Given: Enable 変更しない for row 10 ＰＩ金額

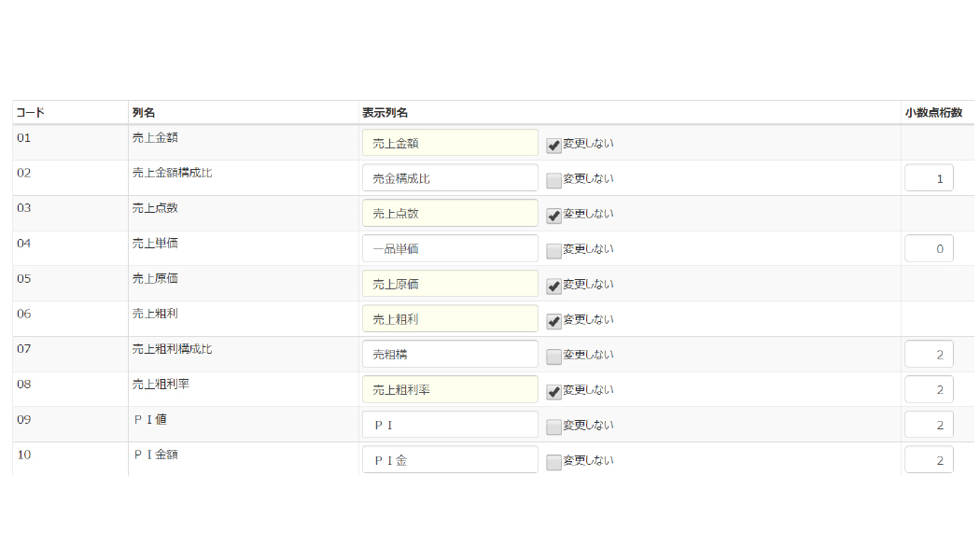Looking at the screenshot, I should 553,462.
